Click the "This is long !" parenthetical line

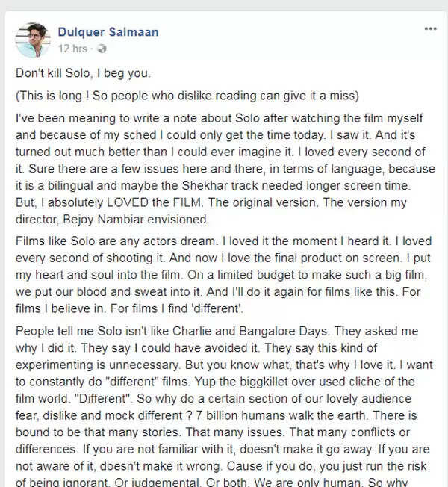click(187, 96)
